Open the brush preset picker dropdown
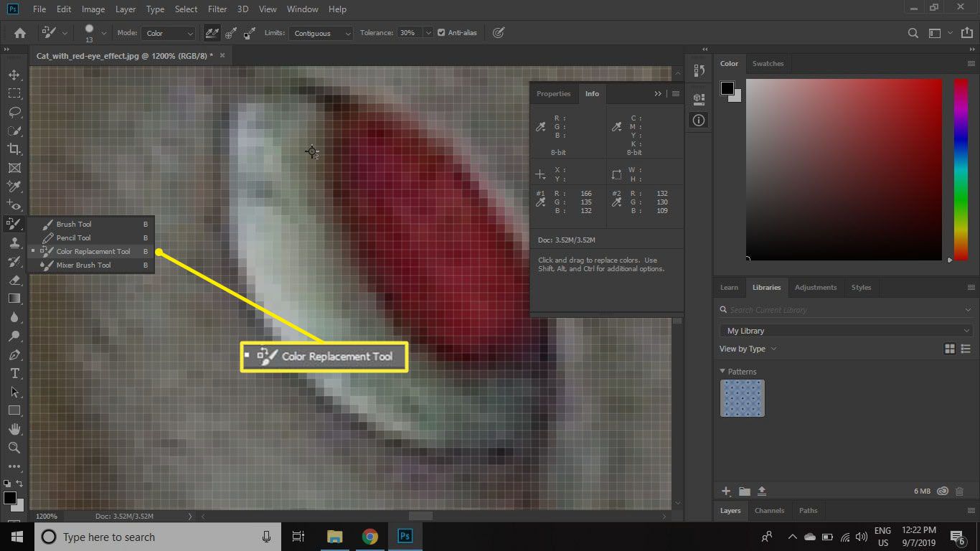 coord(104,33)
